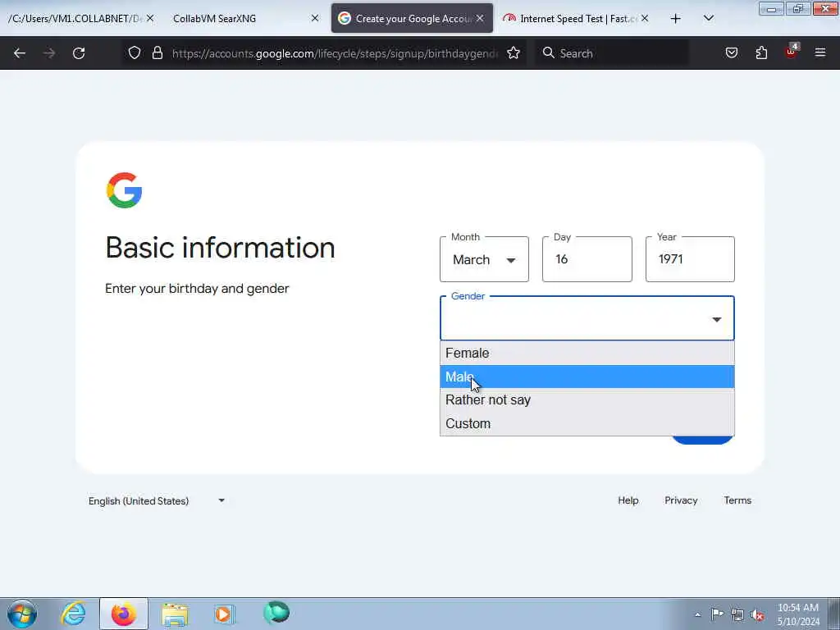
Task: Open the Month dropdown showing March
Action: (484, 259)
